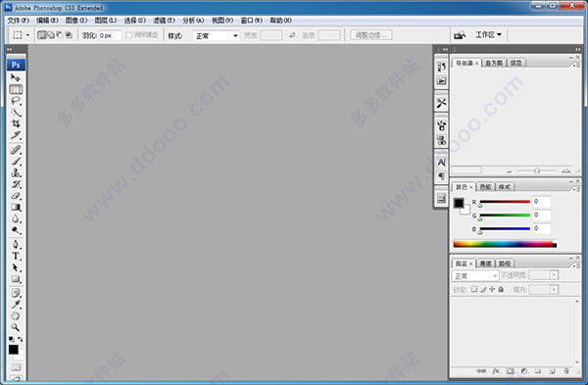Switch to the 通道 tab

point(485,264)
